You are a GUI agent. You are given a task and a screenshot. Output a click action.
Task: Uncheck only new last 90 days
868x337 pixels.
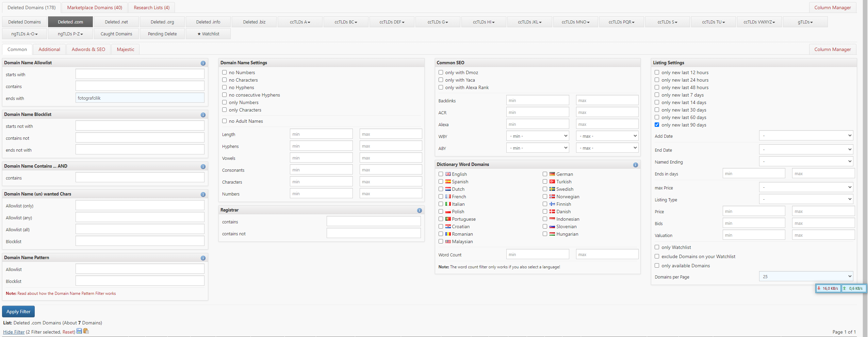coord(657,125)
